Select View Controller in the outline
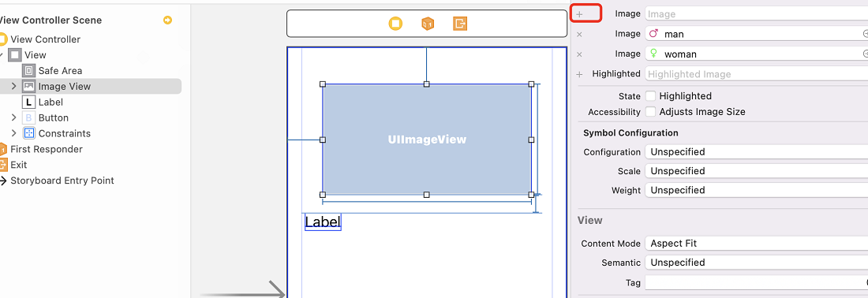The height and width of the screenshot is (298, 868). point(46,39)
